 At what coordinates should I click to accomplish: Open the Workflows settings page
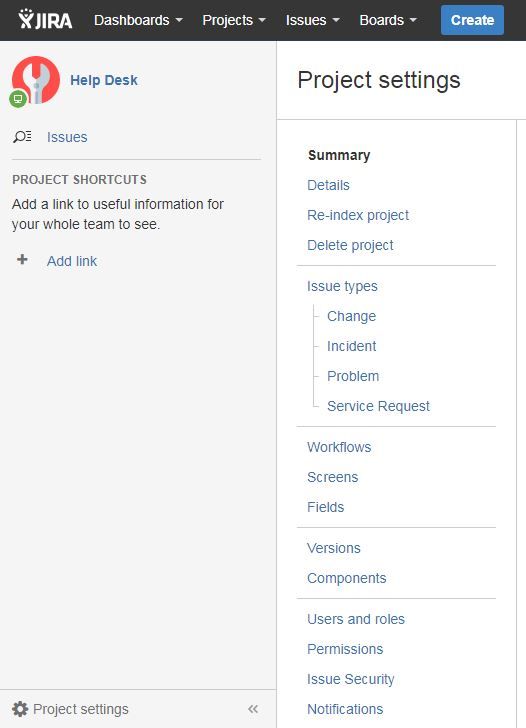[x=339, y=447]
